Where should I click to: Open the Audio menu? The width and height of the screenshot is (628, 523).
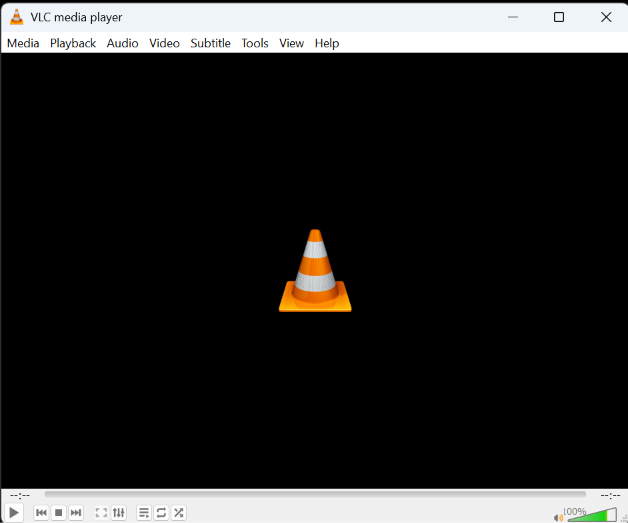123,43
